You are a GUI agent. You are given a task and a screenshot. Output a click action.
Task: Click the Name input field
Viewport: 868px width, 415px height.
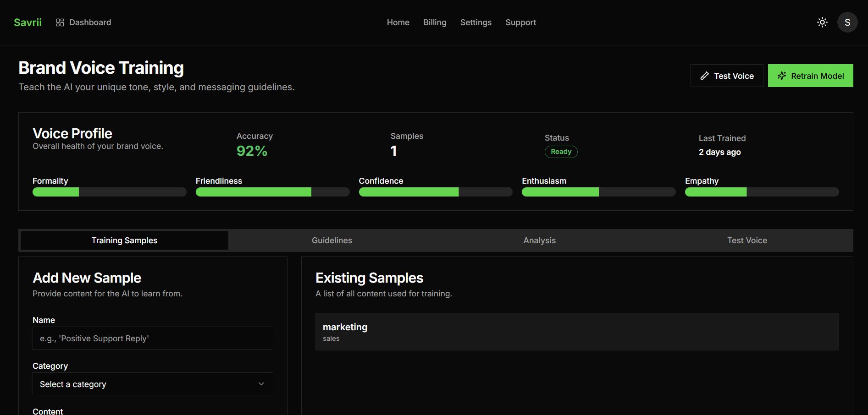coord(153,338)
